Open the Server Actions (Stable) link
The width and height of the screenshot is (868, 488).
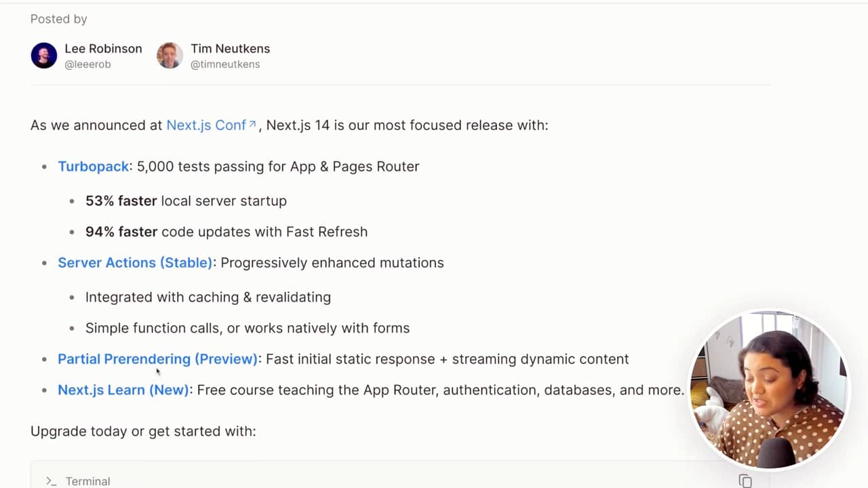[135, 263]
